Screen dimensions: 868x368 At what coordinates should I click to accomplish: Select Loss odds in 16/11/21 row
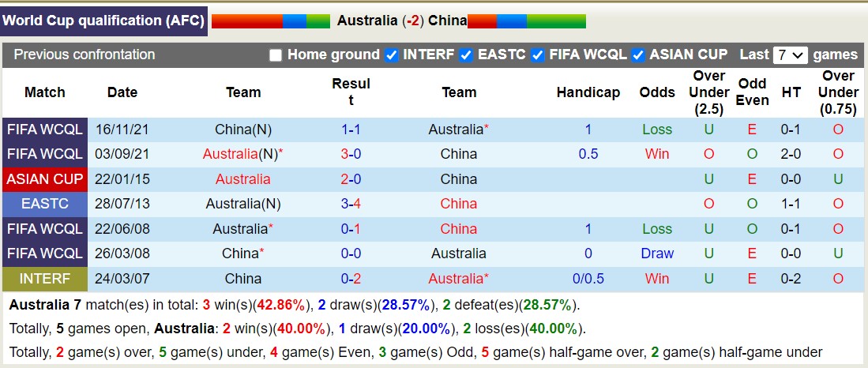tap(657, 130)
